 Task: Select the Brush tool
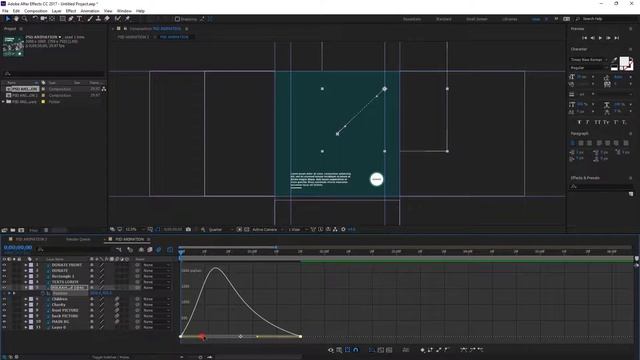(90, 19)
